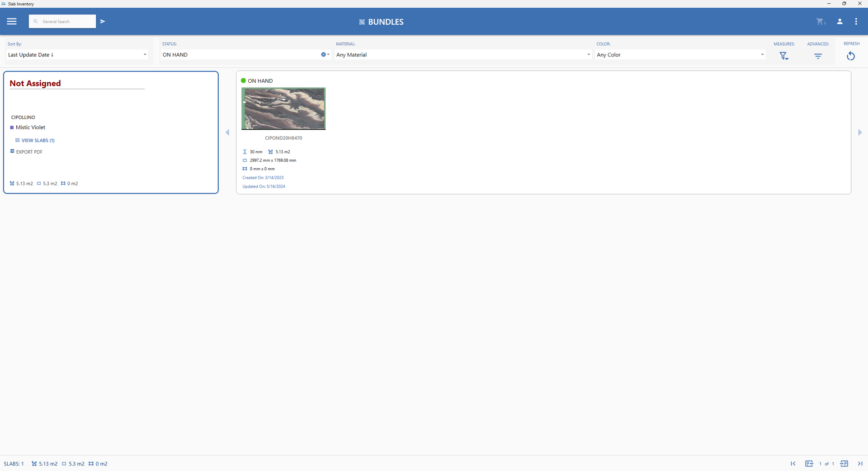This screenshot has width=868, height=471.
Task: Open the hamburger navigation menu
Action: tap(12, 21)
